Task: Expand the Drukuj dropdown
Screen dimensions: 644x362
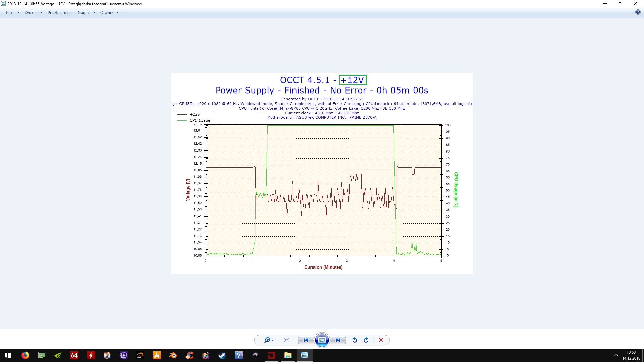Action: coord(41,13)
